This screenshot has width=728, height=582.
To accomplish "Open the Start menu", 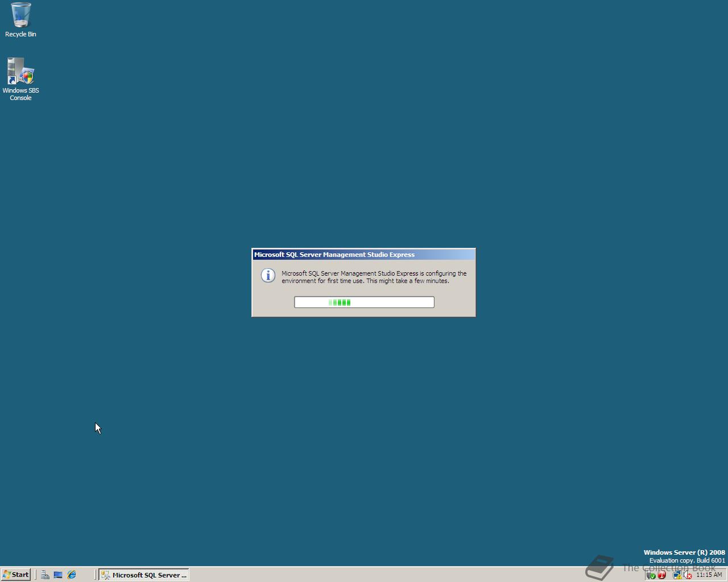I will tap(15, 575).
